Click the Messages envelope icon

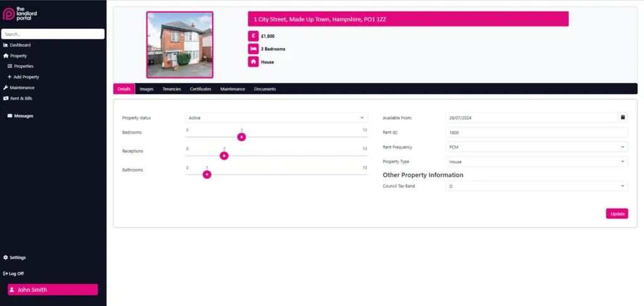pos(10,116)
